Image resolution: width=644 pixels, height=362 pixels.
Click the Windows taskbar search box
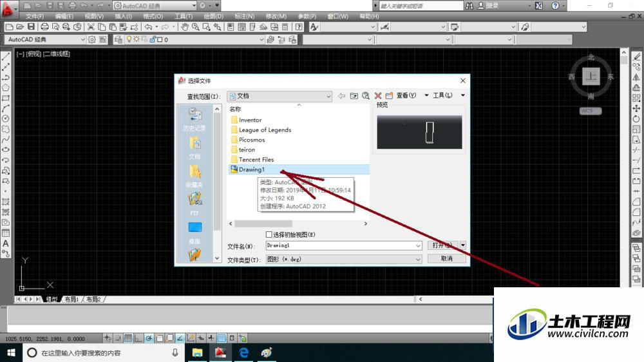[x=102, y=352]
